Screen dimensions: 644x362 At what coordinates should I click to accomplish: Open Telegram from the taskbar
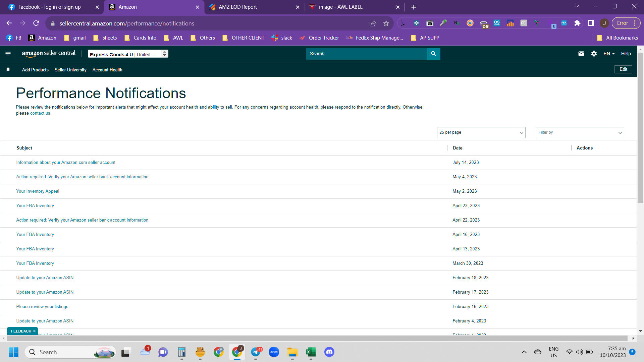tap(256, 352)
